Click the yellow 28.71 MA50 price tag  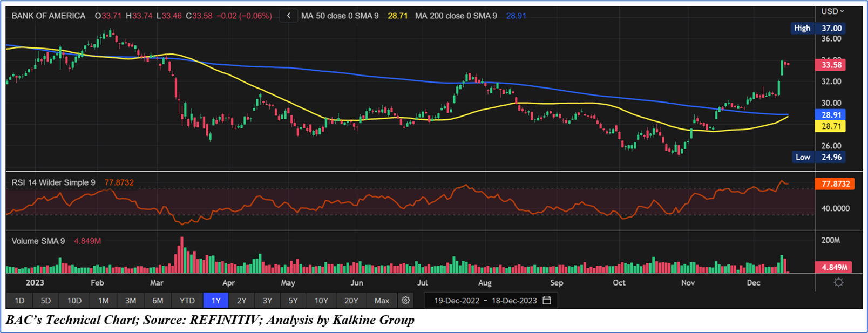pyautogui.click(x=831, y=126)
